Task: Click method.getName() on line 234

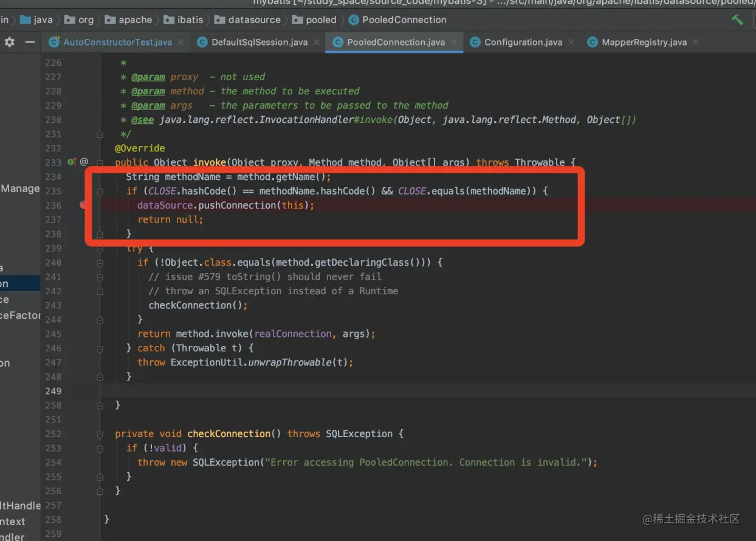Action: (281, 176)
